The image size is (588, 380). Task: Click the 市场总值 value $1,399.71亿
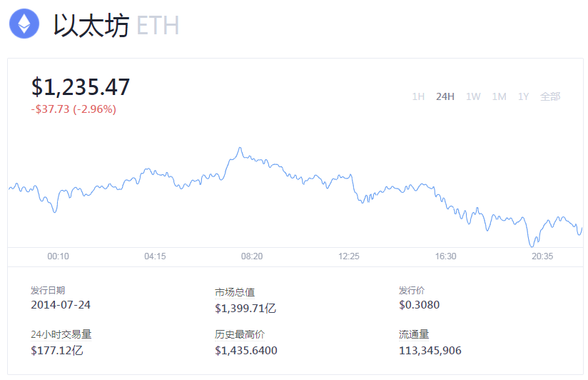(245, 309)
